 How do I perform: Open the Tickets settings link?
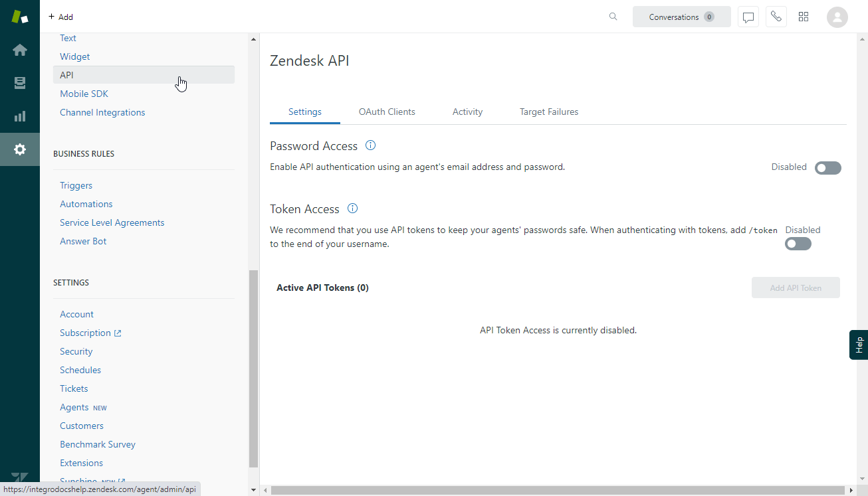click(74, 389)
